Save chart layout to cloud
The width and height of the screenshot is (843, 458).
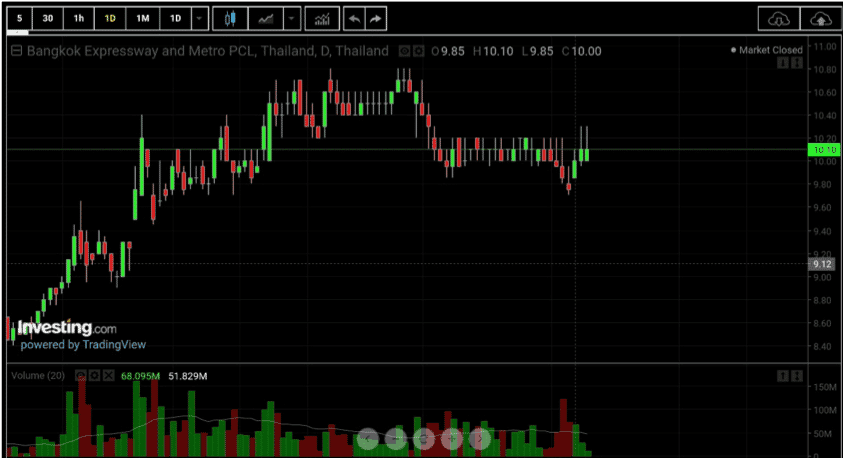coord(820,19)
